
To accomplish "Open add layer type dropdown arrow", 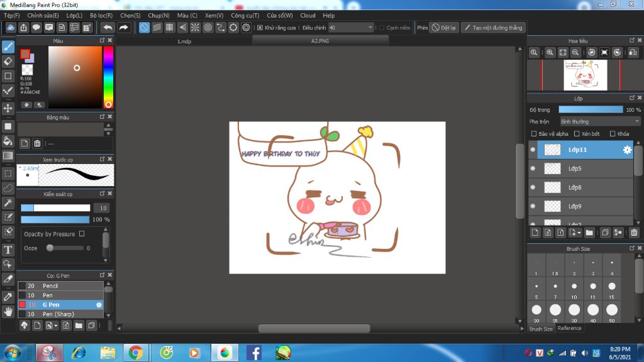I will [x=579, y=233].
